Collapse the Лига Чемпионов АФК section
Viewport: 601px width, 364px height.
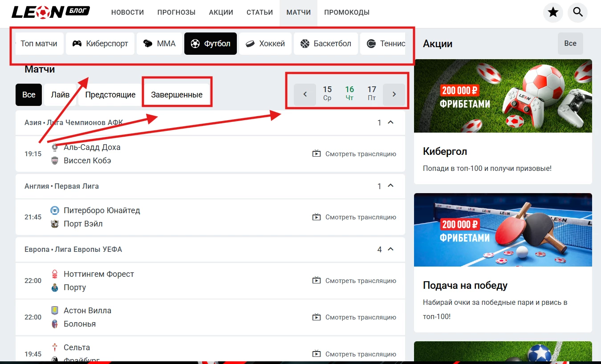pos(390,122)
